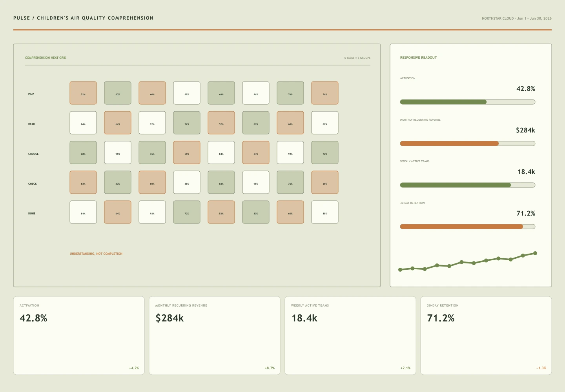Select the "RESPONSIVE READOUT" panel title

[418, 58]
